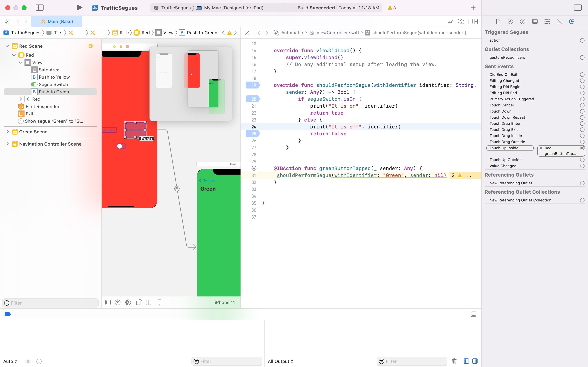
Task: Open the Quick Help inspector icon
Action: point(522,21)
